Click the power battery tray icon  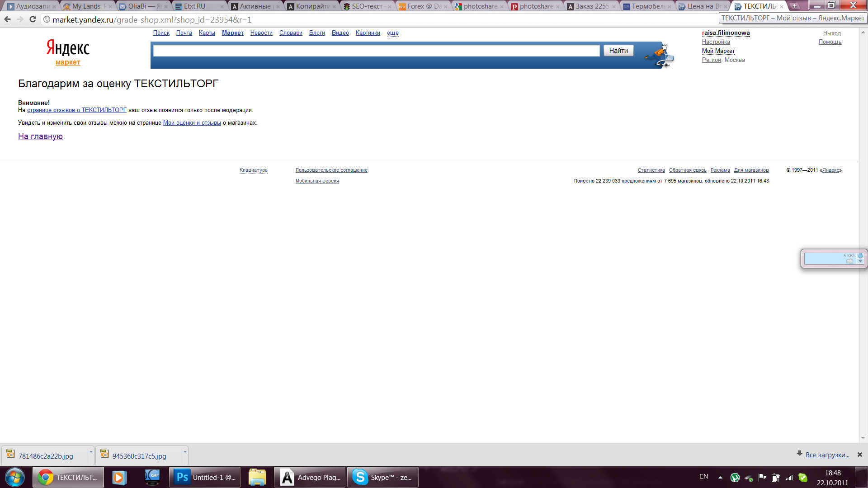point(776,477)
